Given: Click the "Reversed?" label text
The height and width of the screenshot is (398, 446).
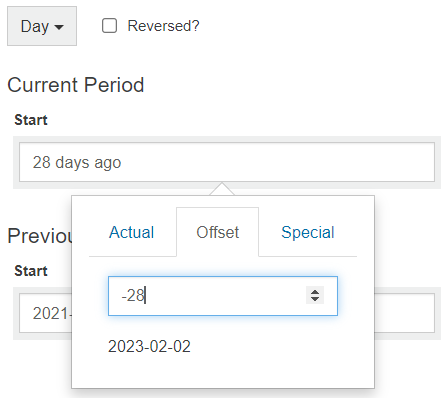Looking at the screenshot, I should [163, 26].
